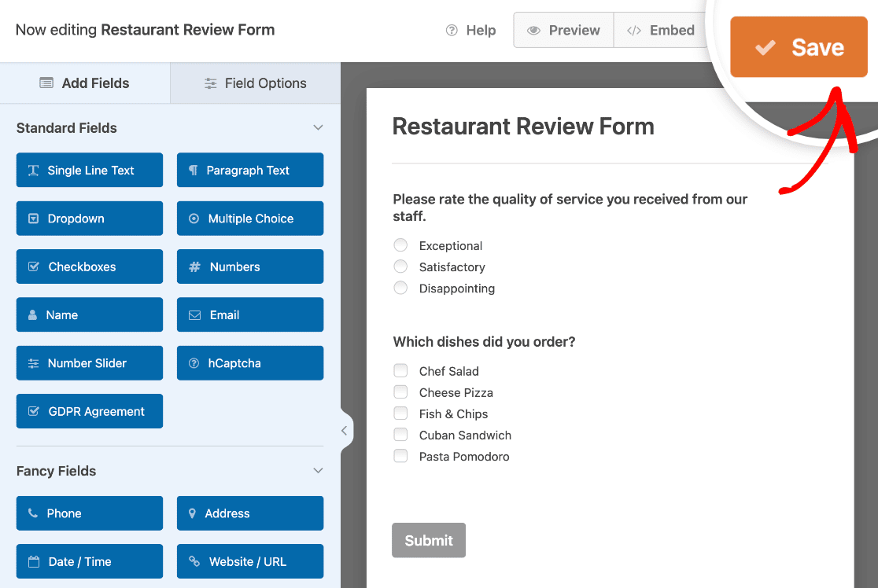Click the Restaurant Review Form title
The image size is (878, 588).
tap(522, 126)
